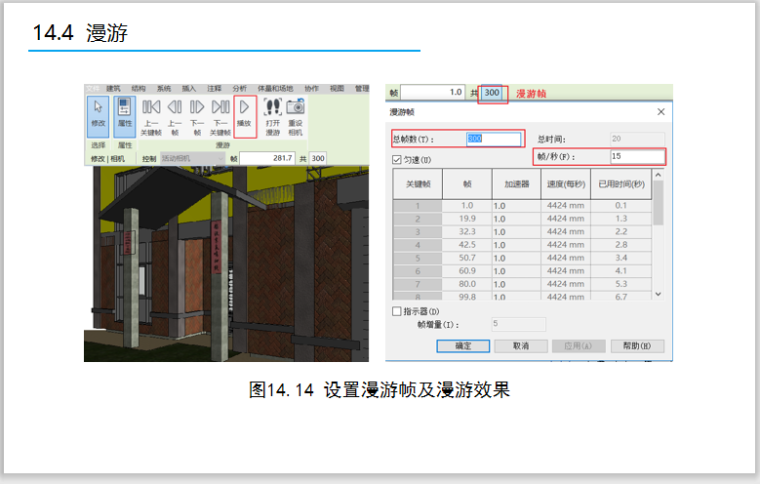Uncheck the 匀速 uniform speed checkbox
Viewport: 760px width, 484px height.
pyautogui.click(x=397, y=159)
